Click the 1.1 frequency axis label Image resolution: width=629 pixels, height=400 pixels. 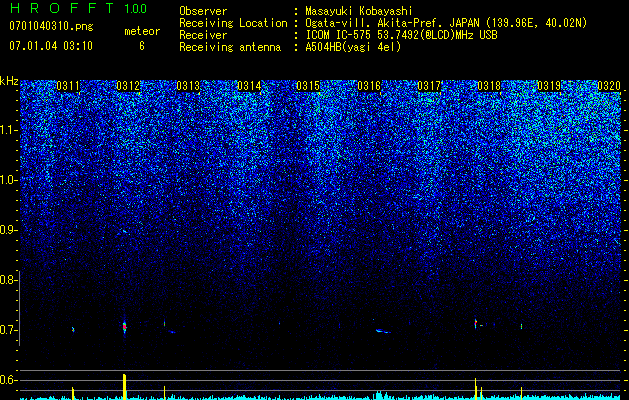(x=8, y=130)
